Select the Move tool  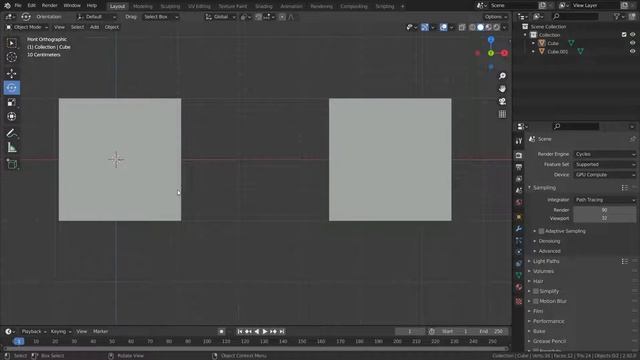(11, 73)
